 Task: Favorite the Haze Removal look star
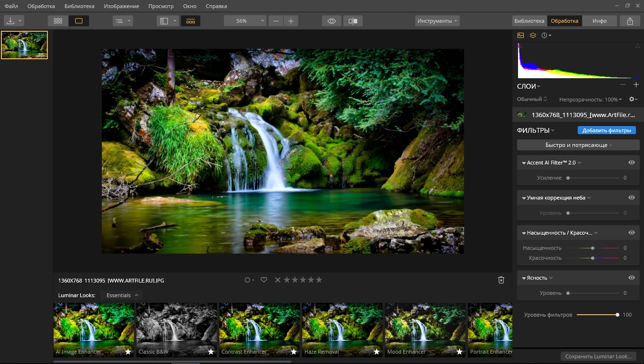[x=376, y=352]
